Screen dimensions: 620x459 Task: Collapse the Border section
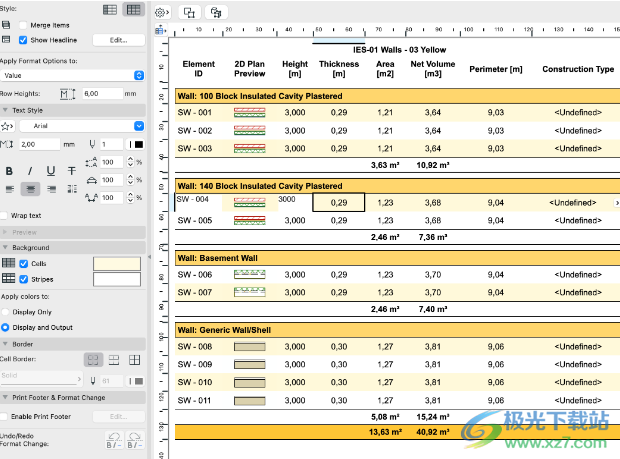[x=5, y=344]
